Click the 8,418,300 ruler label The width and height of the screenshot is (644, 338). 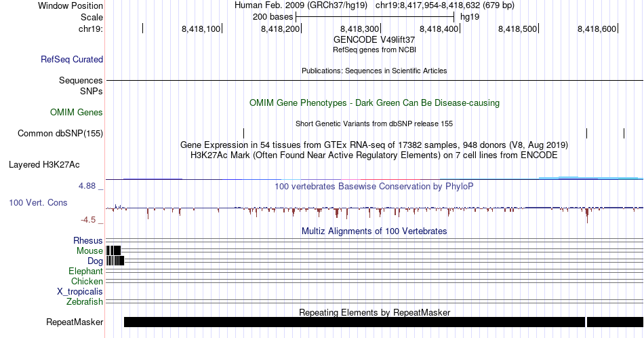(x=359, y=29)
